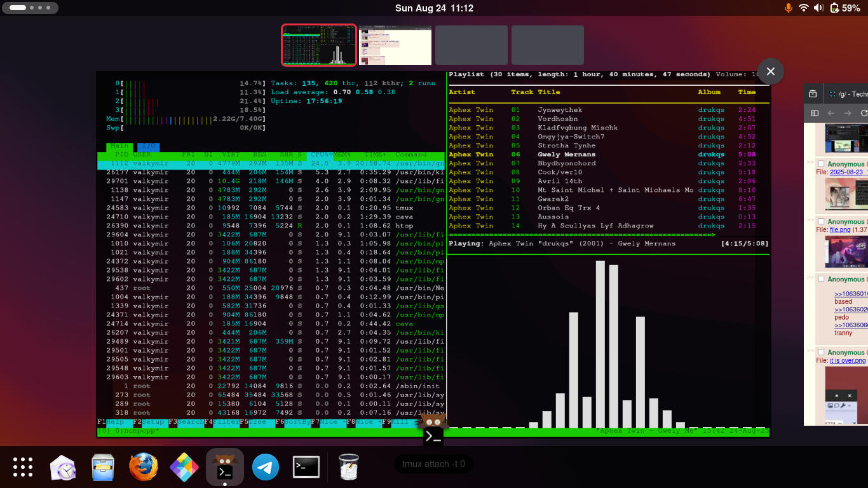This screenshot has width=868, height=488.
Task: Tick checkbox beside post with file.png
Action: click(x=821, y=222)
